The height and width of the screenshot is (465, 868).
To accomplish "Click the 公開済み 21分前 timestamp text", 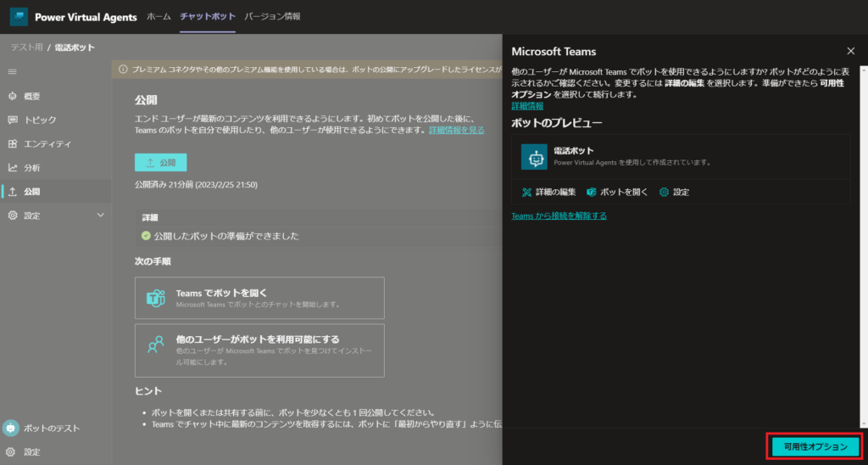I will coord(196,185).
